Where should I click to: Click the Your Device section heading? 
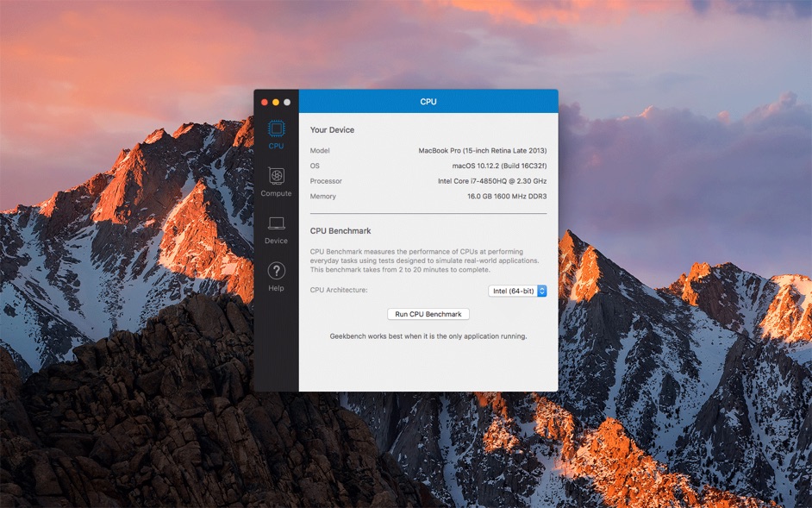point(333,129)
